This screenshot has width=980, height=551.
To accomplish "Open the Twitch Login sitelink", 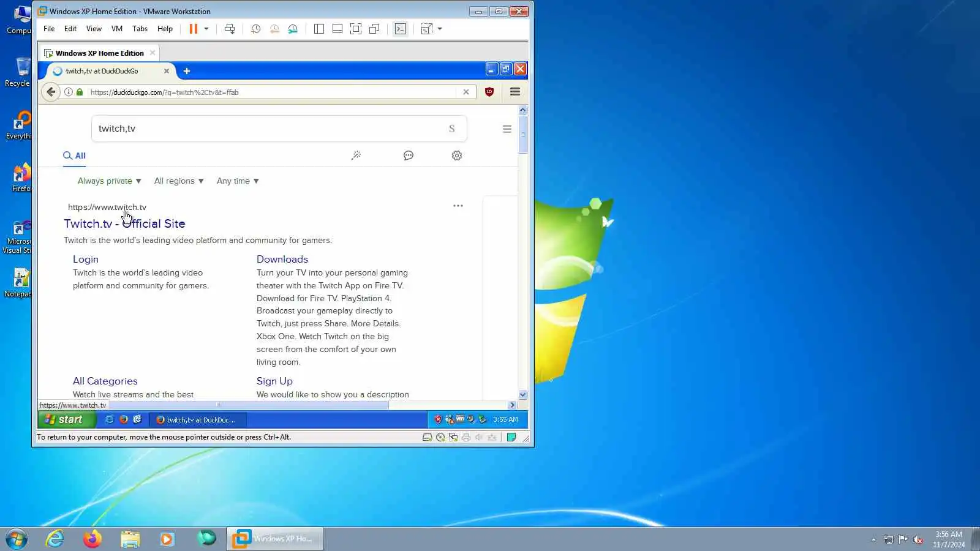I will pos(86,259).
